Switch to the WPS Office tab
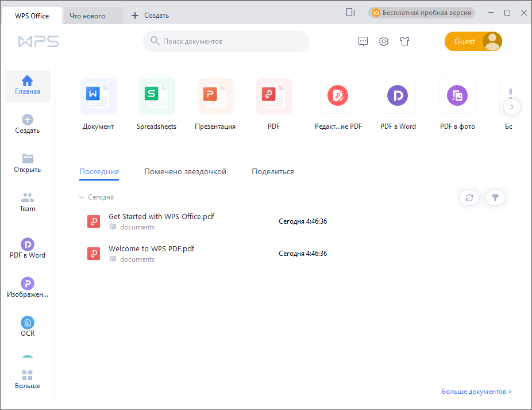The width and height of the screenshot is (532, 410). tap(32, 16)
